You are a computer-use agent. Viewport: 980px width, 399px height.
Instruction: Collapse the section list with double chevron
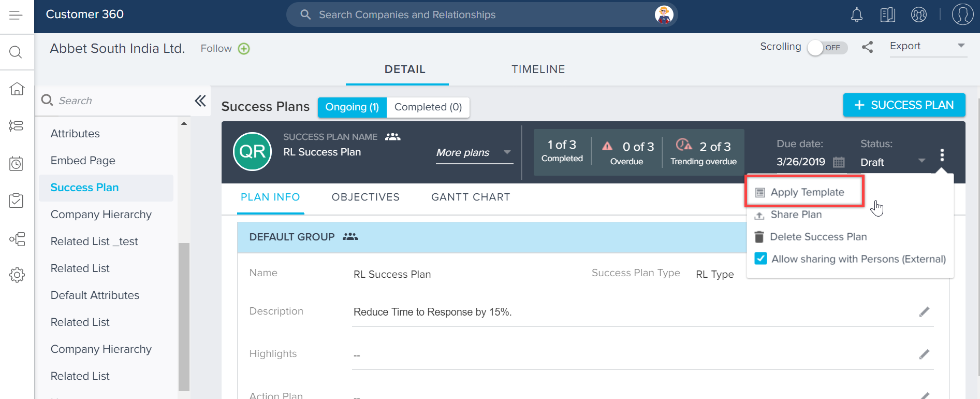(x=200, y=101)
